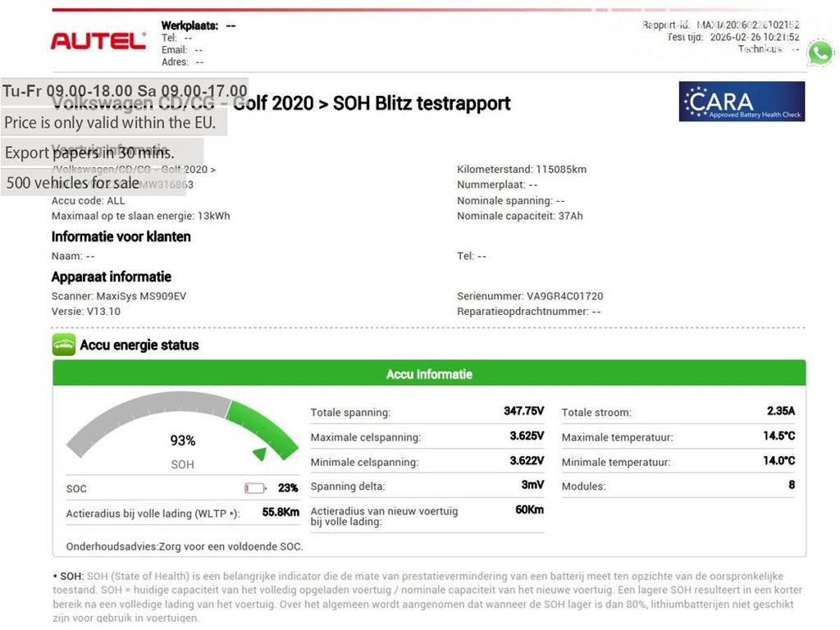Click the Serienummer VA9GR4C01720 text
Screen dimensions: 840x630
click(530, 296)
